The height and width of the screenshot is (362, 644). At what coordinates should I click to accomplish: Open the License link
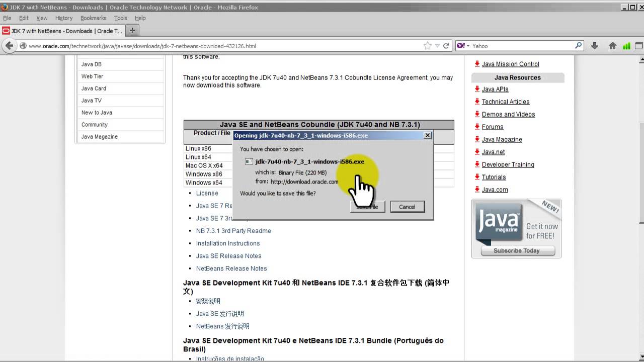(207, 193)
